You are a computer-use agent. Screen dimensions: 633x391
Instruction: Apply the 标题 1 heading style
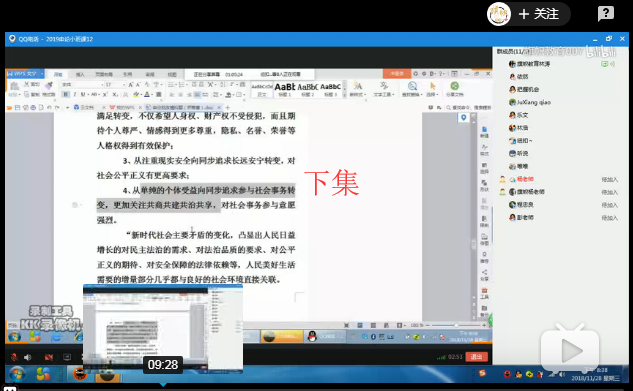click(285, 89)
